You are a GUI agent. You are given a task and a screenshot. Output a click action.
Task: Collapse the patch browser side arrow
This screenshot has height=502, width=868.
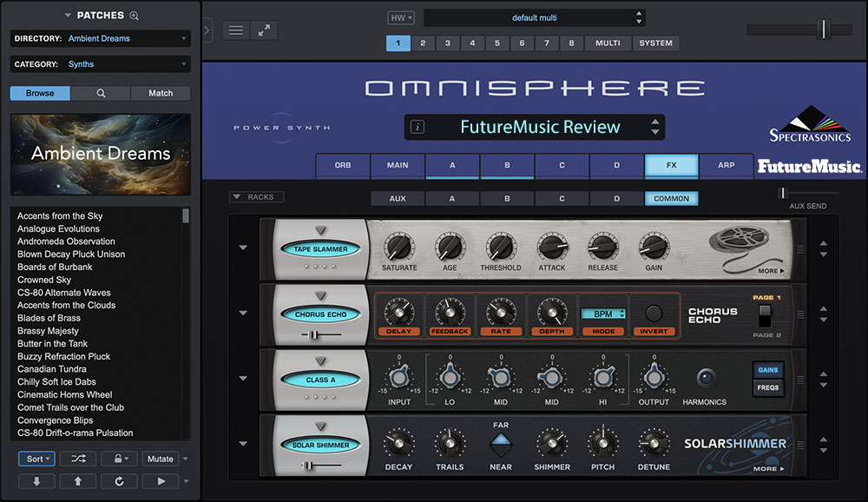tap(207, 30)
